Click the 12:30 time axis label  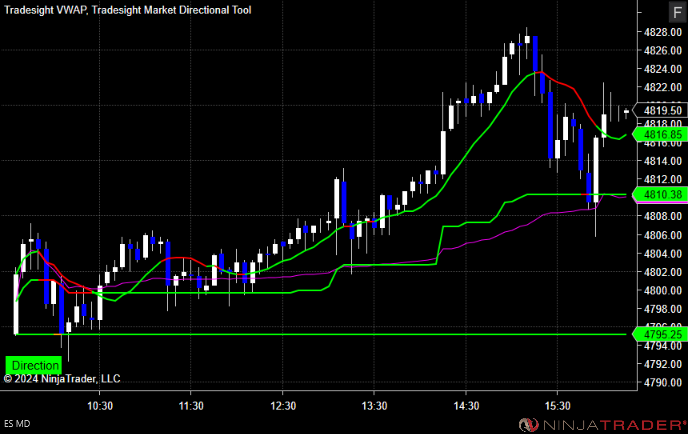[283, 406]
